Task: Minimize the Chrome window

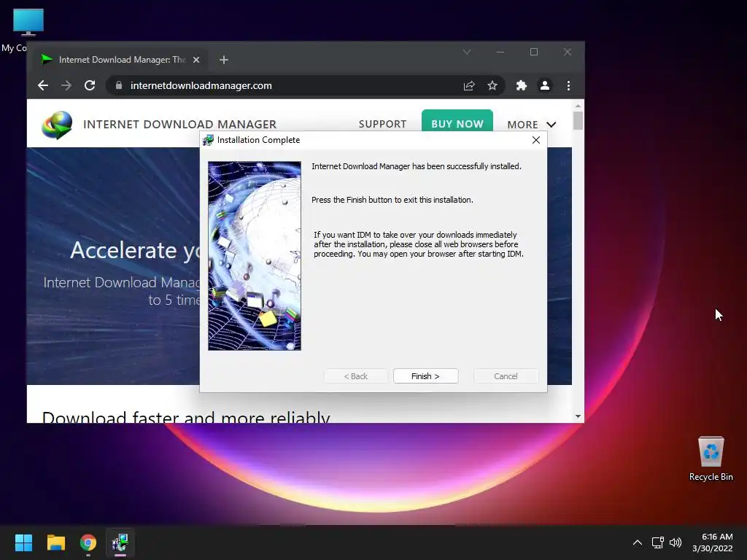Action: [x=500, y=52]
